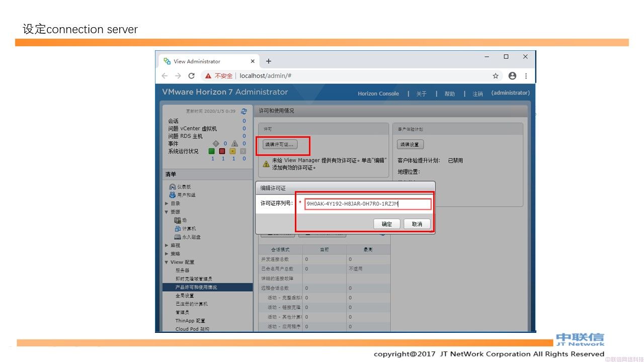Click the triangle warning events icon
The width and height of the screenshot is (644, 362).
pyautogui.click(x=234, y=143)
